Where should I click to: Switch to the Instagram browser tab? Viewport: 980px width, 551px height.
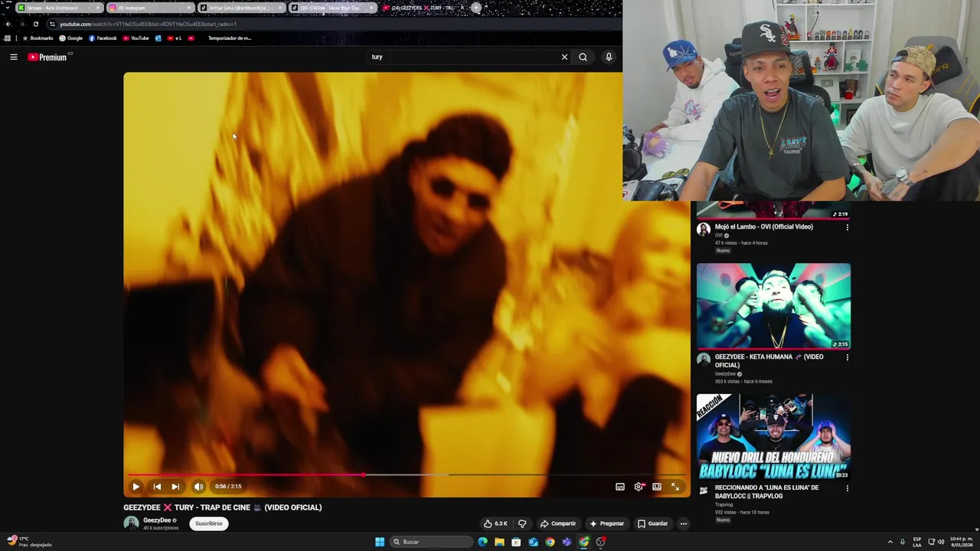pos(150,8)
